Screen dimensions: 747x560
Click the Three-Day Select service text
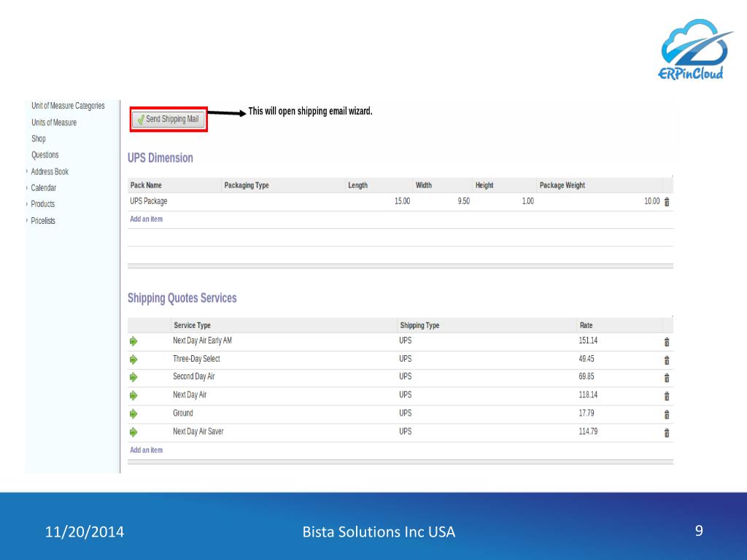(x=196, y=359)
